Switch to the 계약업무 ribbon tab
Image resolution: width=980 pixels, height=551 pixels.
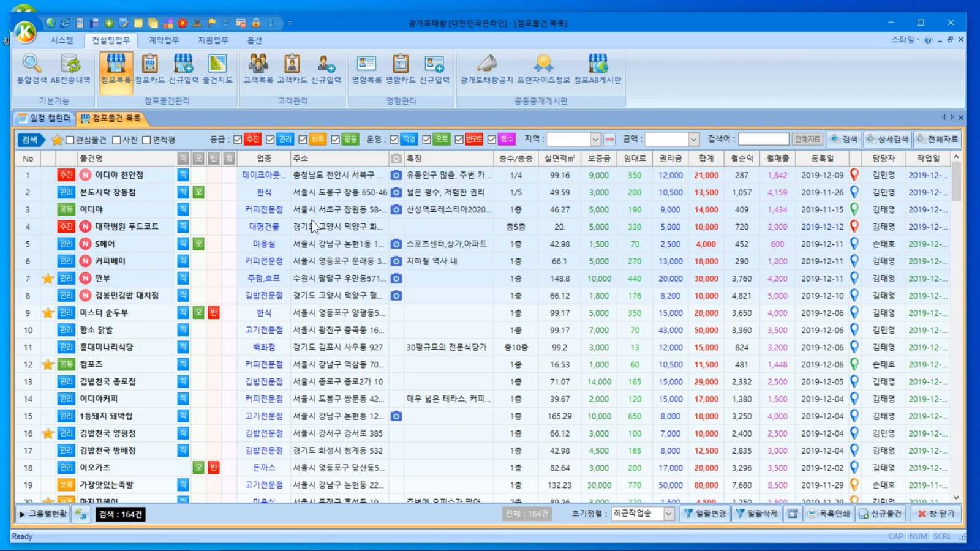[164, 40]
